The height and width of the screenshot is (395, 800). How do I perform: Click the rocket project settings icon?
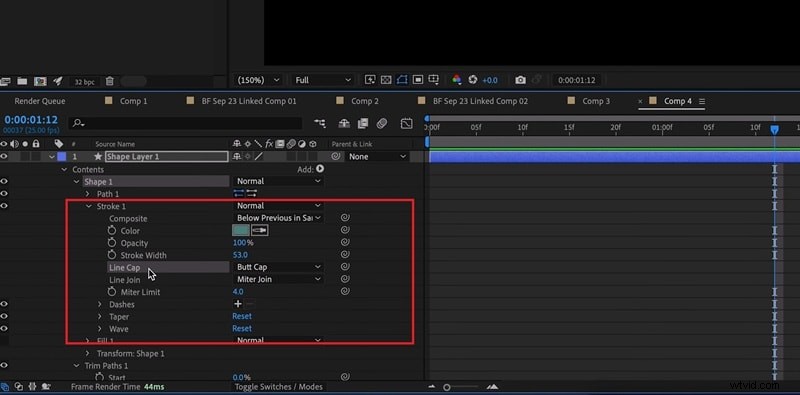(x=58, y=81)
